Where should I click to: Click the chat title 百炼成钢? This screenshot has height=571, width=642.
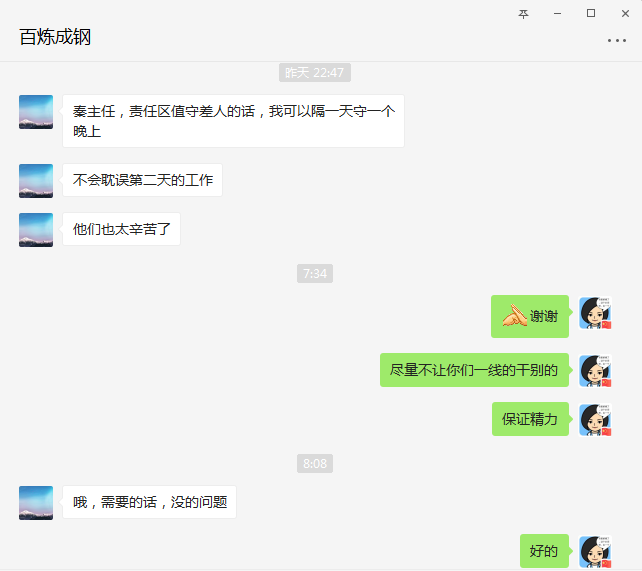55,37
